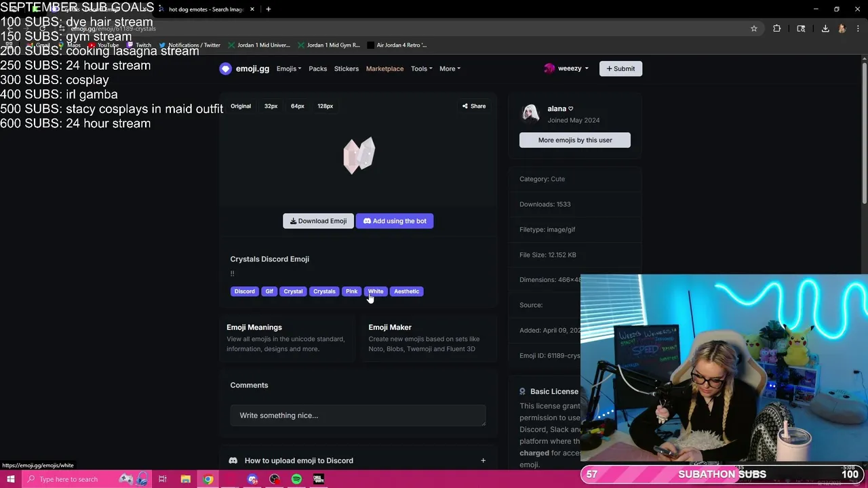The width and height of the screenshot is (868, 488).
Task: Close the 'hot dog emotes' tab
Action: [252, 9]
